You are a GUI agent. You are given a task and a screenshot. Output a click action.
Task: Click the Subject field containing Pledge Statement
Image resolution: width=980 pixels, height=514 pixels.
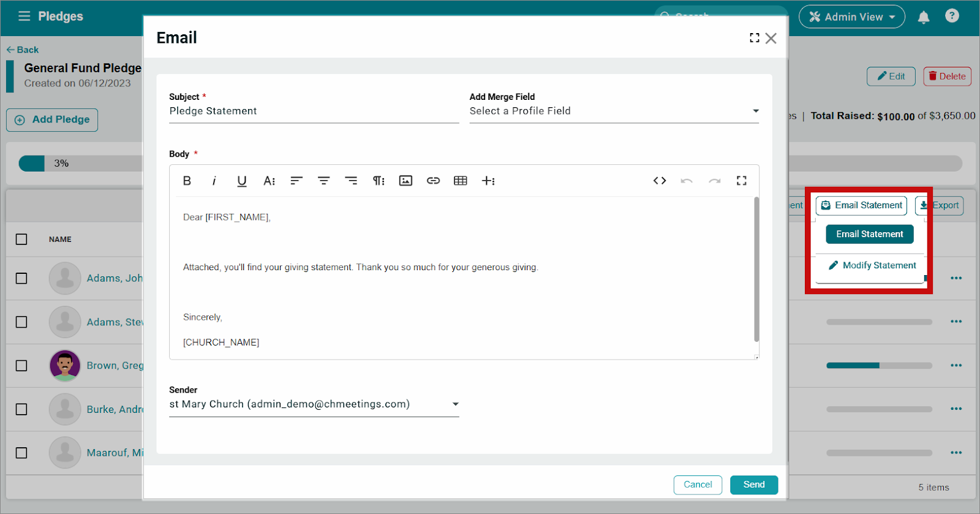[314, 111]
